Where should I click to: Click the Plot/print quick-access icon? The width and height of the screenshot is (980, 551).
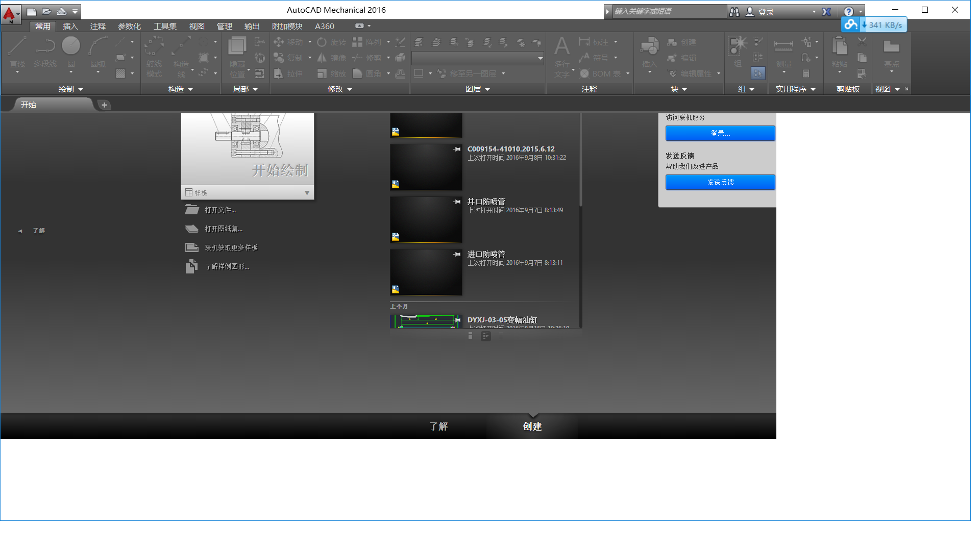point(61,11)
